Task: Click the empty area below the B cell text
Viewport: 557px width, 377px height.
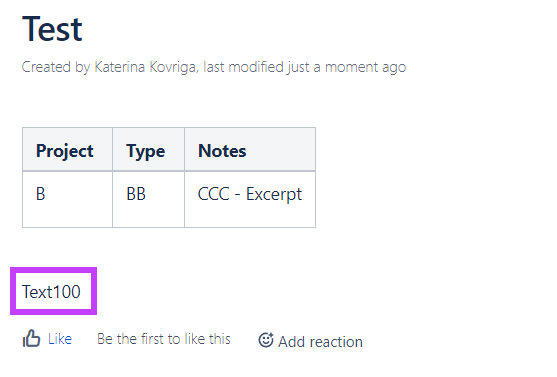Action: (x=67, y=215)
